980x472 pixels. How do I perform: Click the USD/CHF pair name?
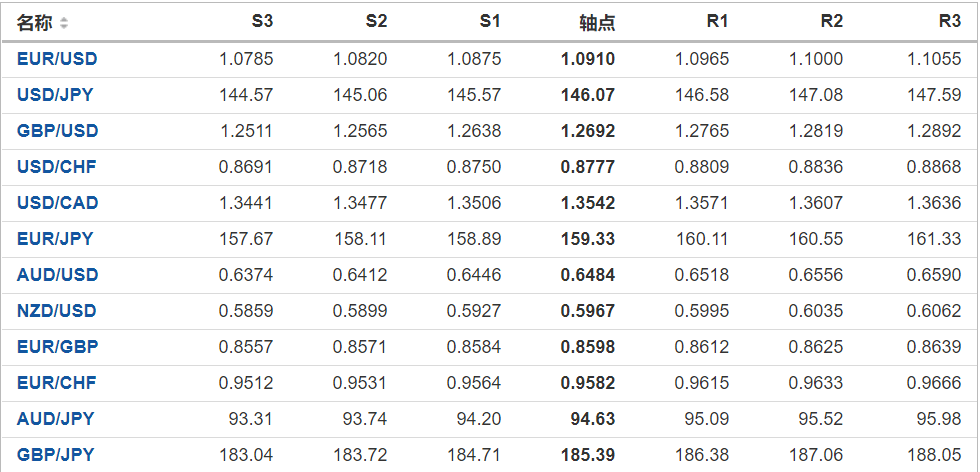(57, 167)
